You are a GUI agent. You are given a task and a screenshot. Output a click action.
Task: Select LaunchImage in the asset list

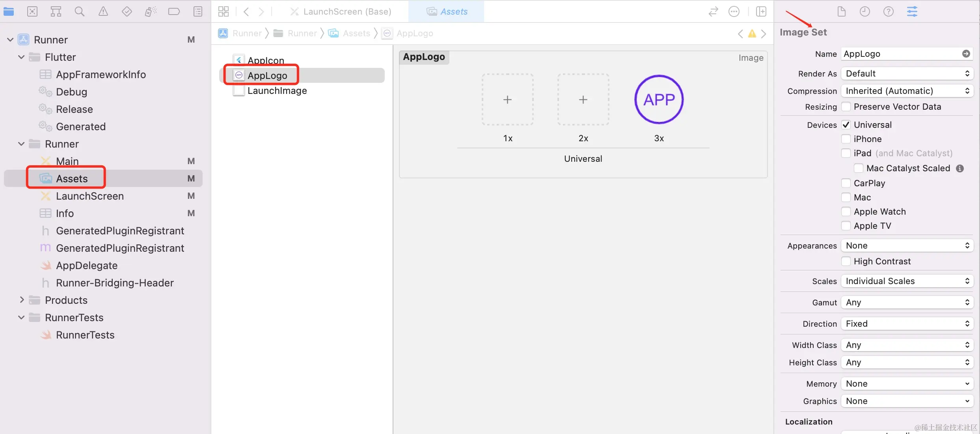point(277,91)
